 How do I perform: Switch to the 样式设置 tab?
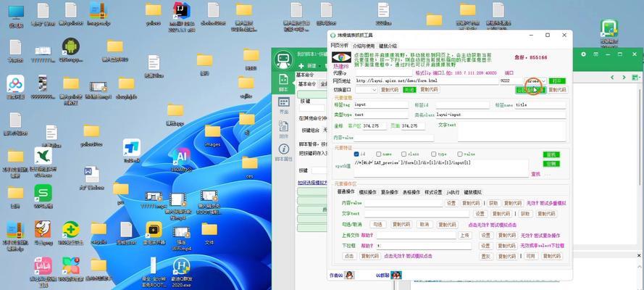pyautogui.click(x=433, y=192)
